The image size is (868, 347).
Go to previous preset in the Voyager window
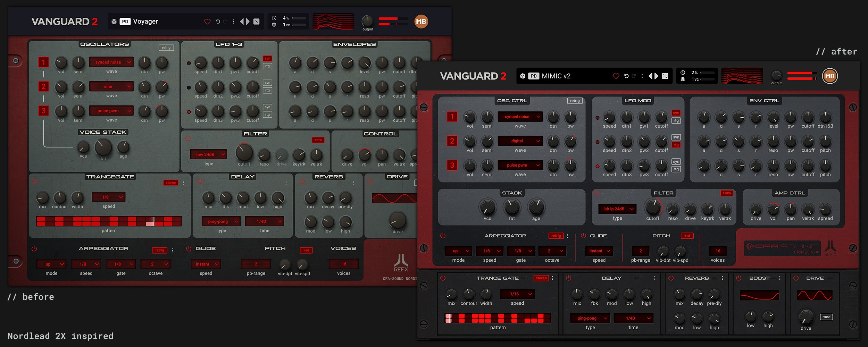(242, 22)
